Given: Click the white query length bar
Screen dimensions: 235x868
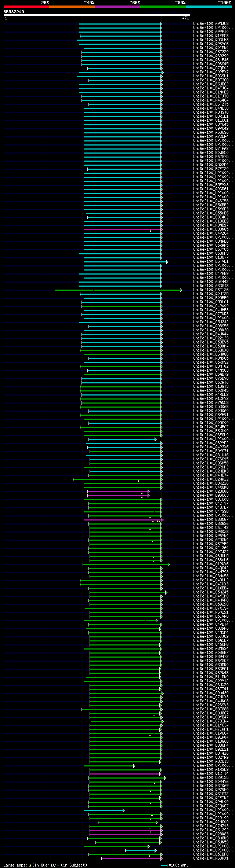Looking at the screenshot, I should pyautogui.click(x=97, y=15).
